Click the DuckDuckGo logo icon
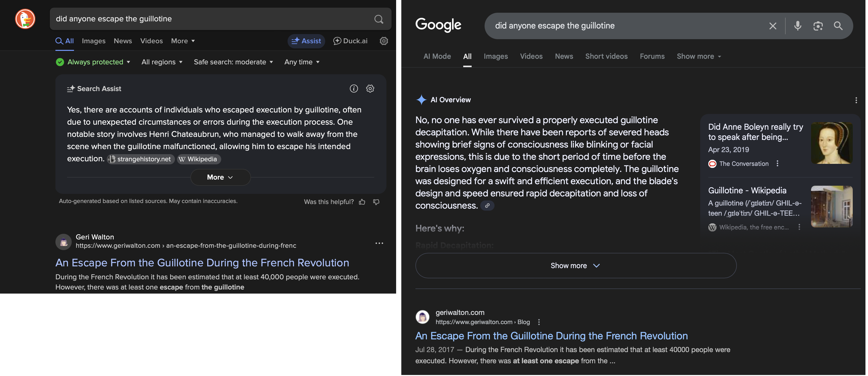868x376 pixels. pyautogui.click(x=25, y=19)
